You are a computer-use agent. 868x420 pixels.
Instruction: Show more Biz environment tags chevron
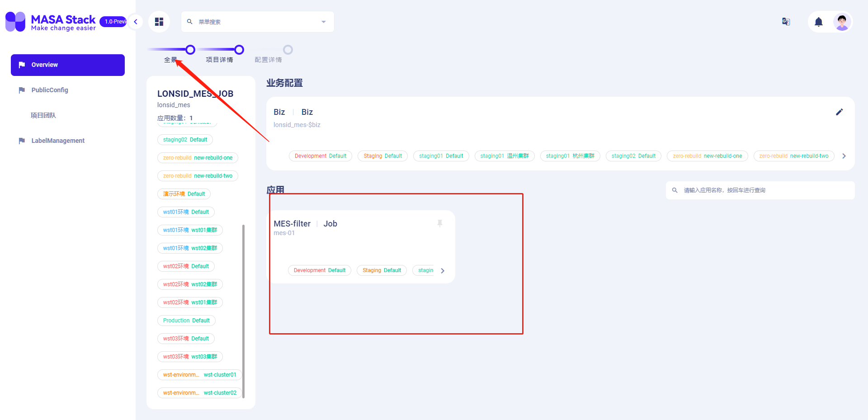tap(844, 156)
